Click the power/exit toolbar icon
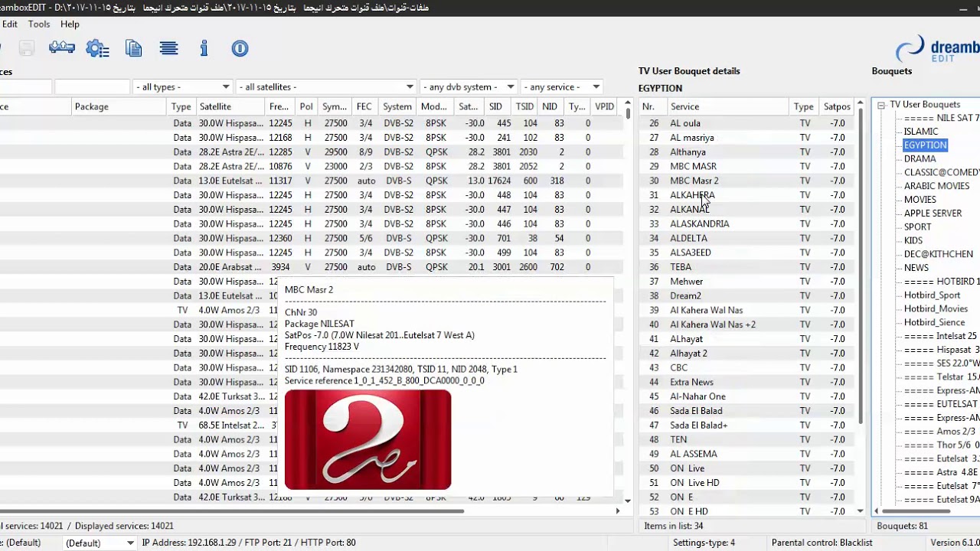The height and width of the screenshot is (551, 980). pyautogui.click(x=240, y=48)
